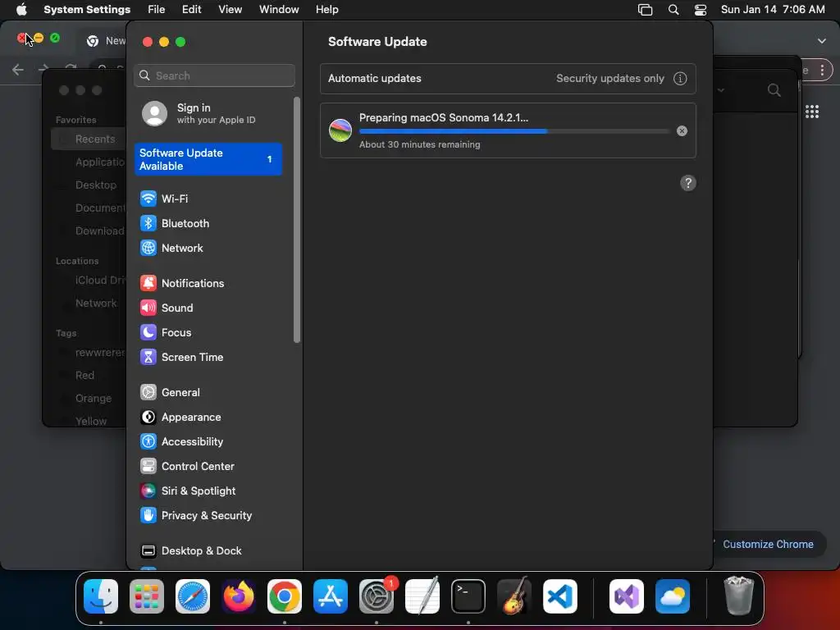Open Visual Studio from the Dock

[627, 596]
